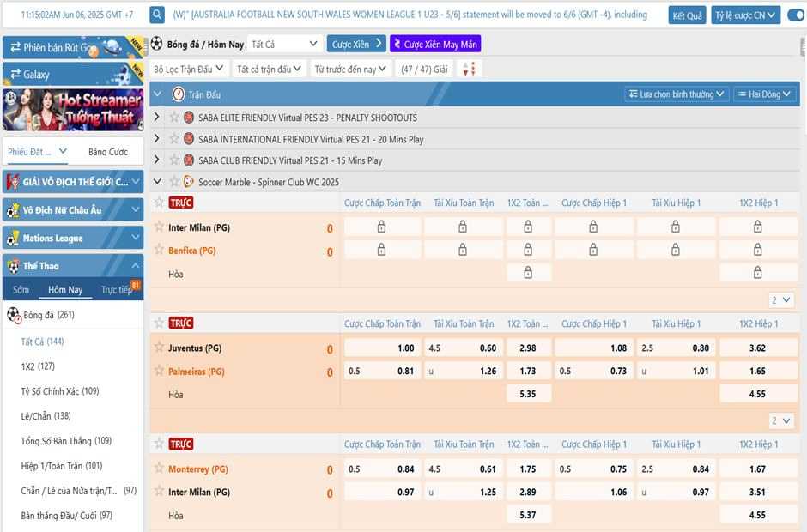Viewport: 807px width, 532px height.
Task: Collapse Soccer Marble Spinner Club league
Action: [157, 182]
